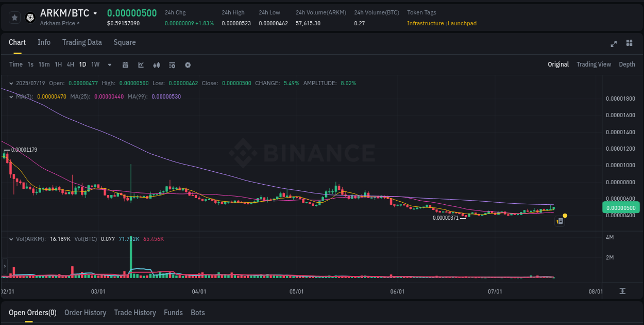
Task: Open chart settings via gear icon
Action: tap(188, 64)
